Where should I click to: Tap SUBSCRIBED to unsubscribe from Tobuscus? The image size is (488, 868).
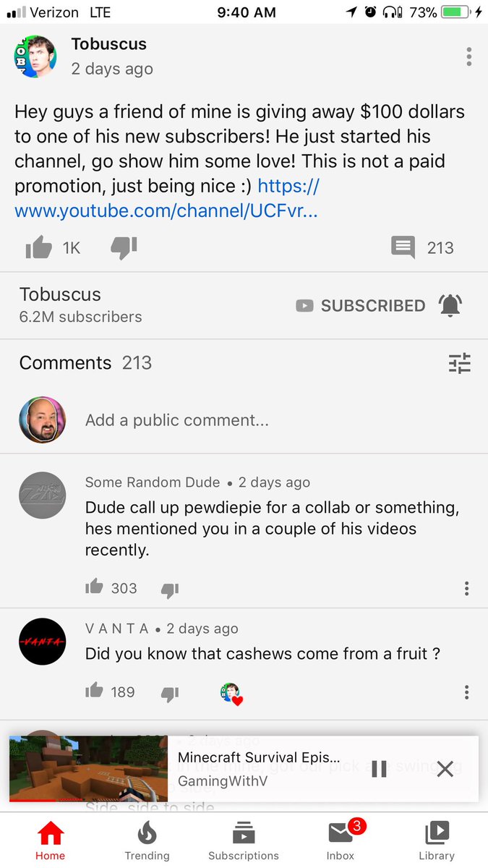pos(361,306)
